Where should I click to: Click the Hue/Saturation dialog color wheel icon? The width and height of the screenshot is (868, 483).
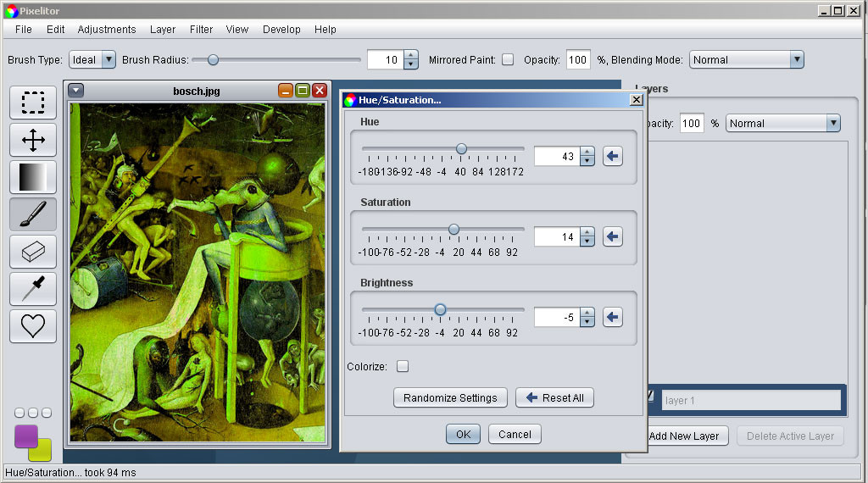(x=350, y=100)
